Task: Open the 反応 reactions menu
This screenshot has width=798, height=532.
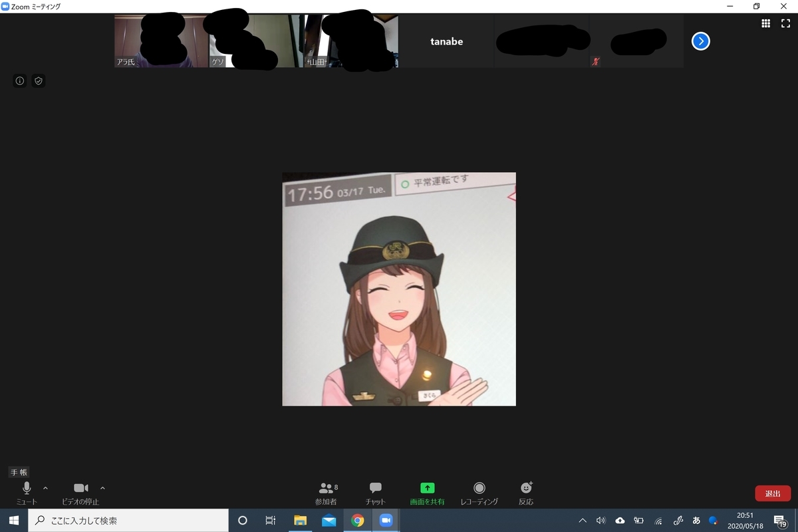Action: (x=526, y=493)
